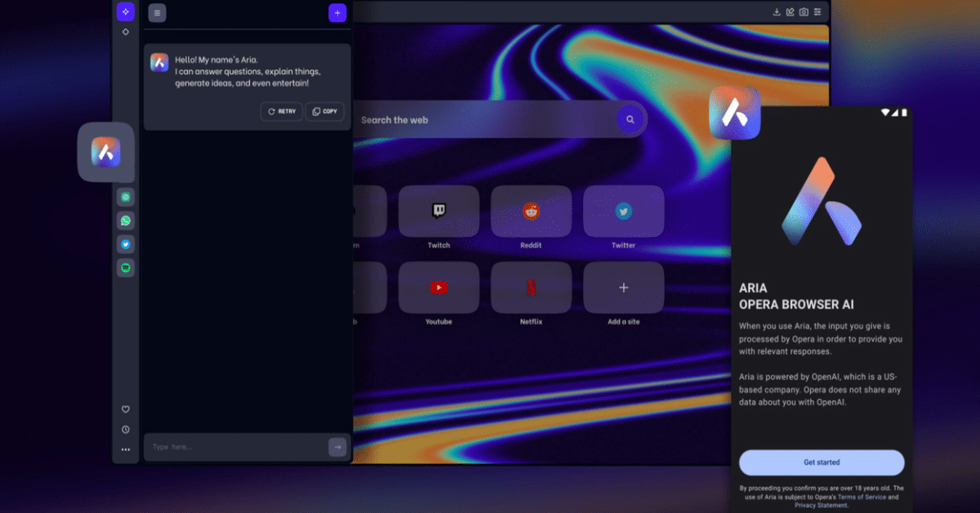Show bookmarks via the heart icon

[126, 409]
